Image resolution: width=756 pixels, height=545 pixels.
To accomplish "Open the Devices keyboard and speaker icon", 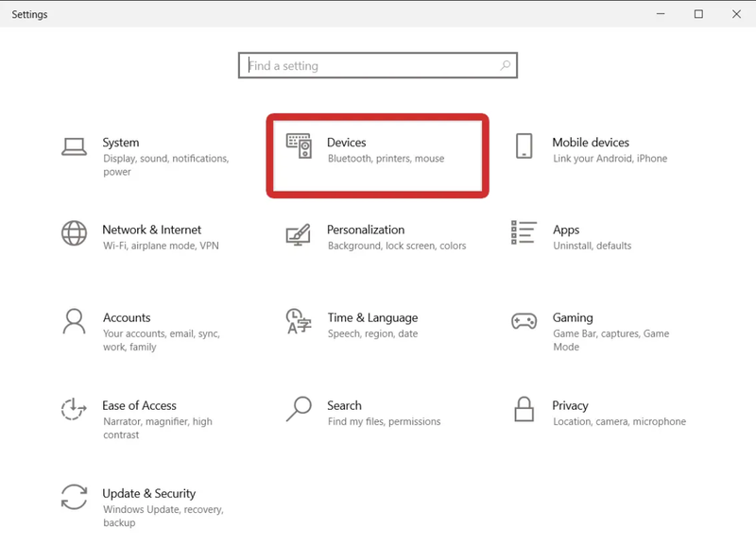I will [299, 145].
